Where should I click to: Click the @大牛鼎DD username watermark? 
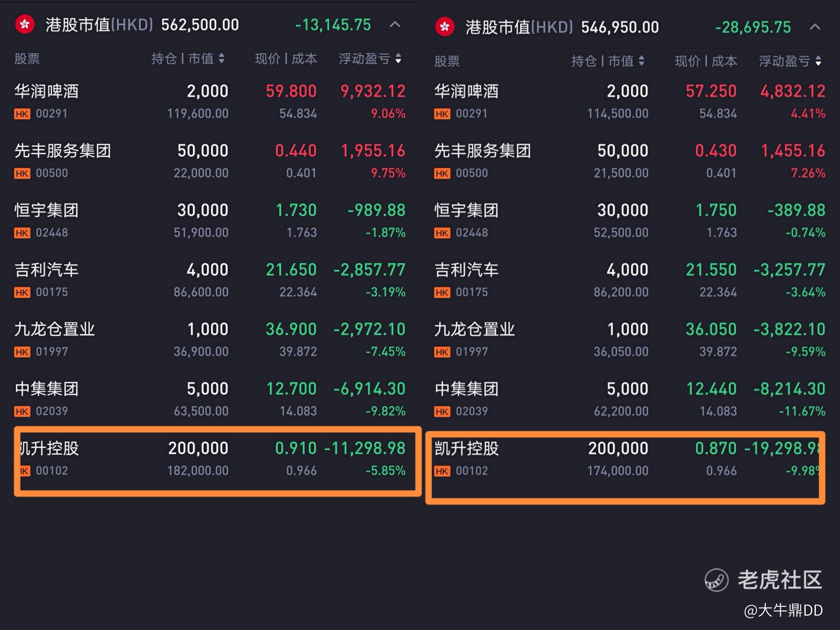tap(783, 610)
